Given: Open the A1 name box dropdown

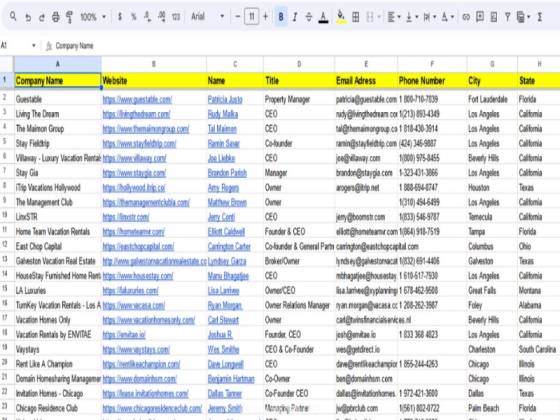Looking at the screenshot, I should point(34,45).
